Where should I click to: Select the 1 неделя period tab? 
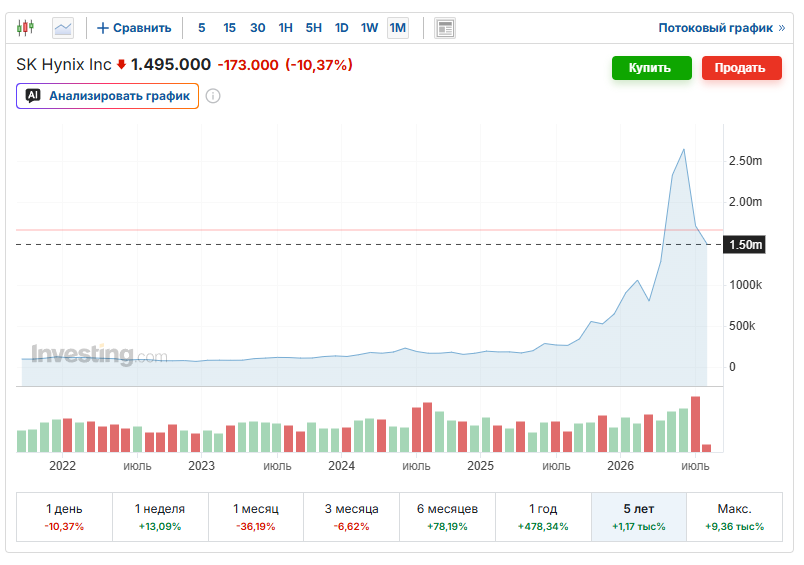click(160, 517)
